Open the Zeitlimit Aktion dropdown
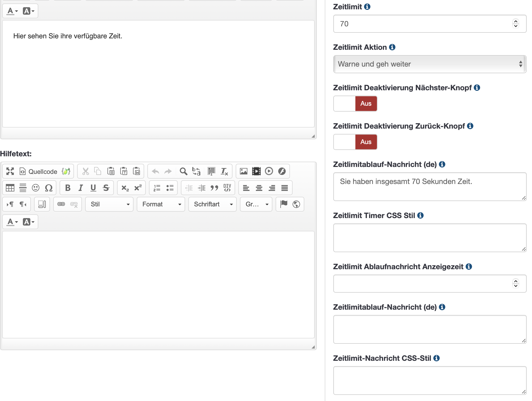 click(430, 64)
